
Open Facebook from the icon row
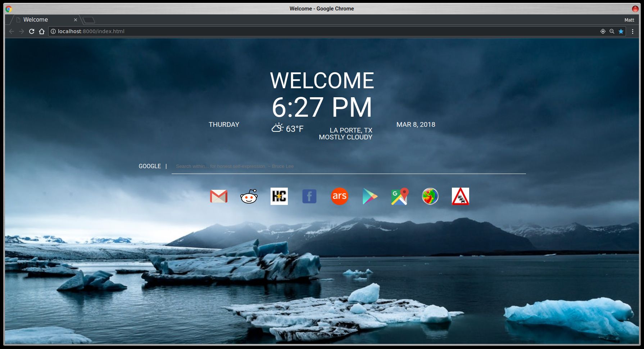[309, 196]
